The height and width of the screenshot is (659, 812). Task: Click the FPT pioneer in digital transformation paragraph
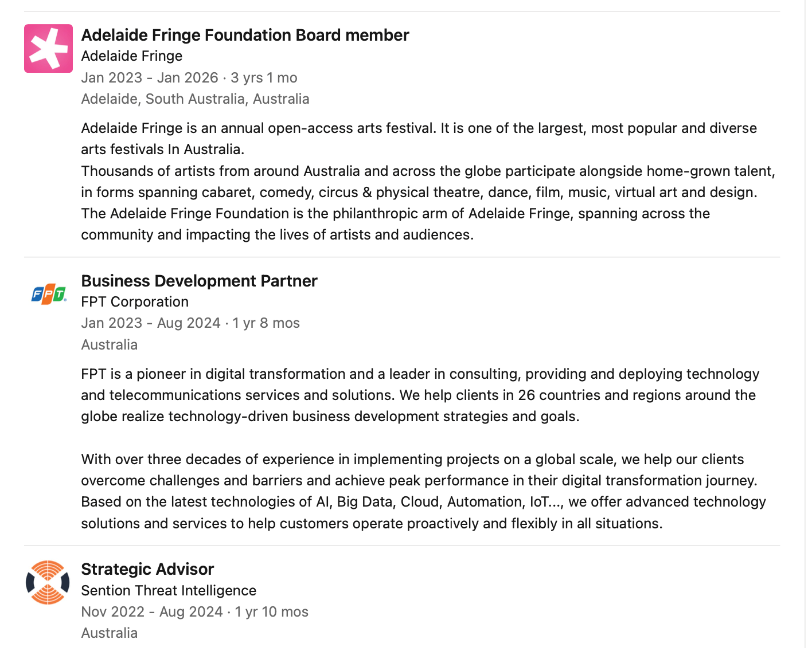pos(420,395)
